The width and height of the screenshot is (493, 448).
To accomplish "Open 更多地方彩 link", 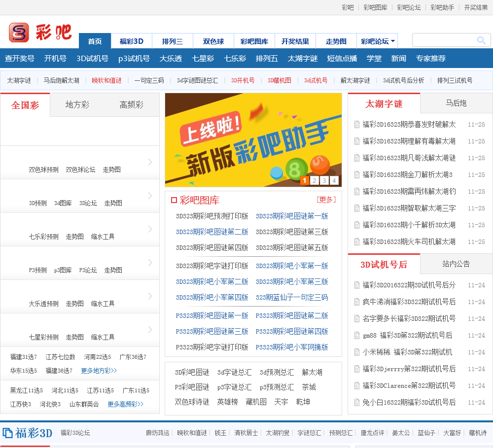I will point(99,371).
